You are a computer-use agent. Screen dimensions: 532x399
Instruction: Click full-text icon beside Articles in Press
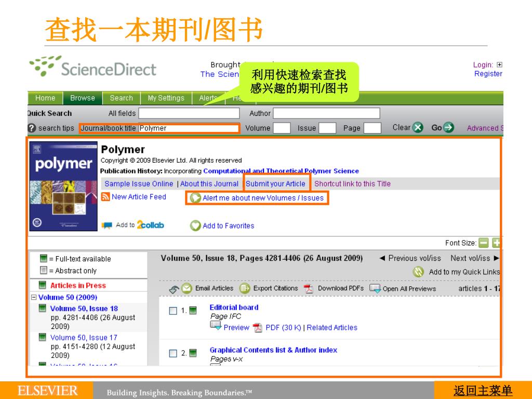(x=43, y=285)
